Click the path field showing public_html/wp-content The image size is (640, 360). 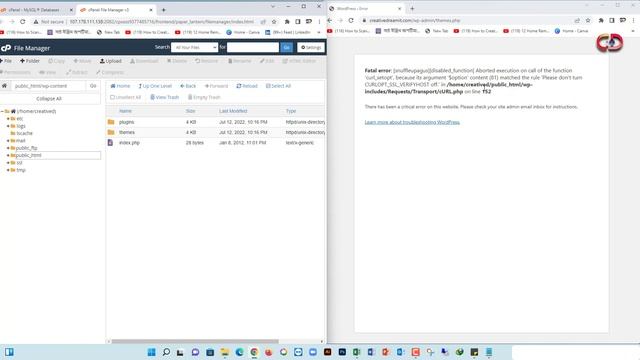click(x=49, y=86)
